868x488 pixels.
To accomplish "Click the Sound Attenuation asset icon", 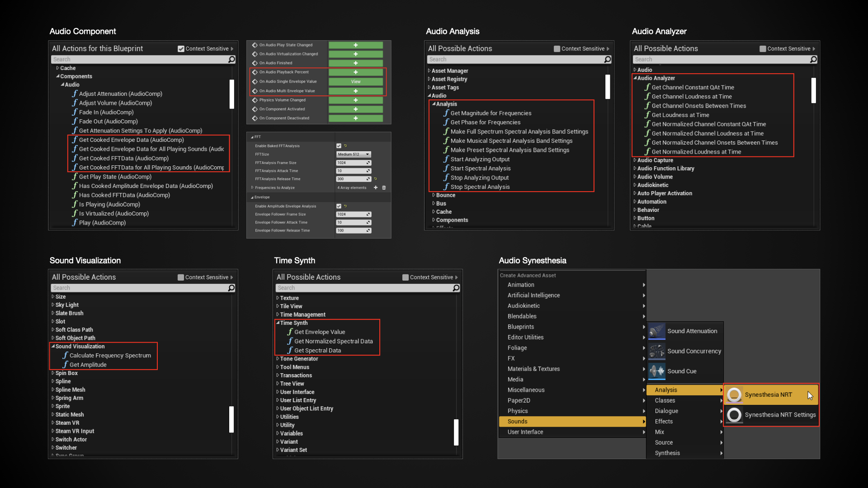I will click(x=657, y=331).
